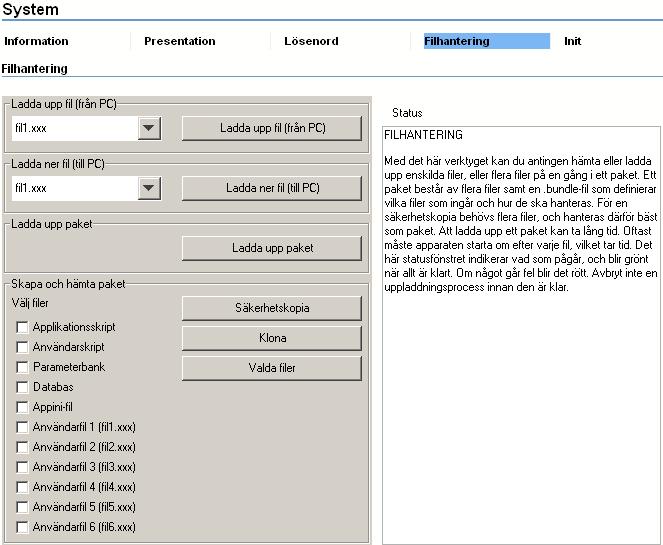The width and height of the screenshot is (663, 545).
Task: Expand the download file dropdown arrow
Action: click(x=149, y=188)
